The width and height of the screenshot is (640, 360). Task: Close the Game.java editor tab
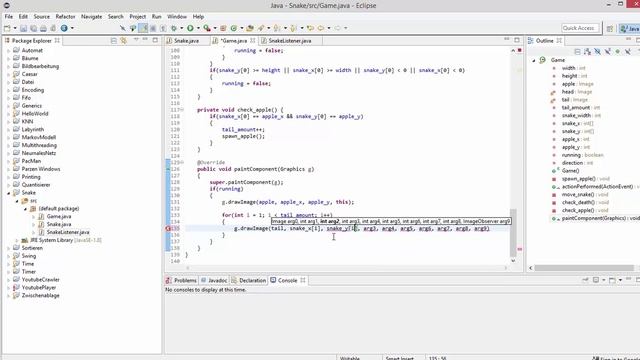pos(253,40)
